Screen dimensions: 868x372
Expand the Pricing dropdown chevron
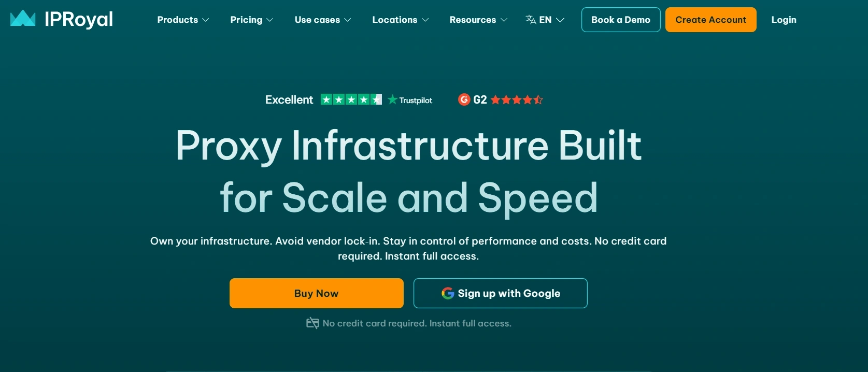[270, 20]
